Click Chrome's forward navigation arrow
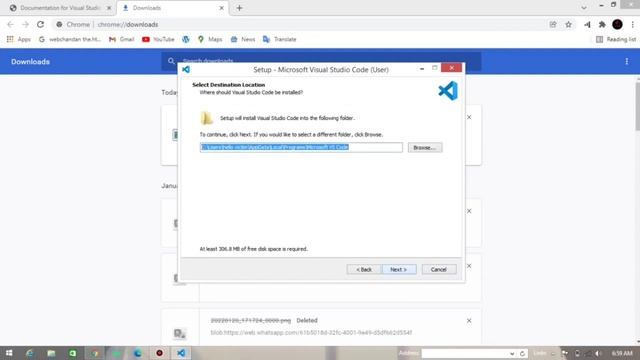This screenshot has height=360, width=640. coord(25,24)
